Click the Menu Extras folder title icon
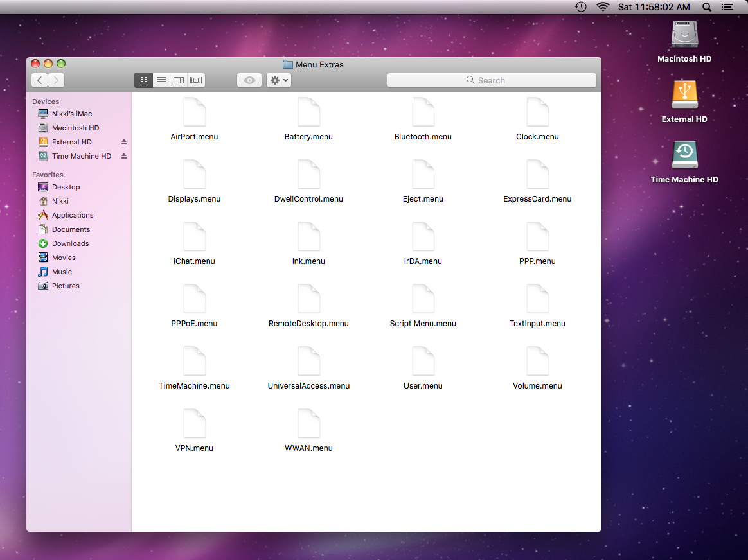Viewport: 748px width, 560px height. coord(288,64)
